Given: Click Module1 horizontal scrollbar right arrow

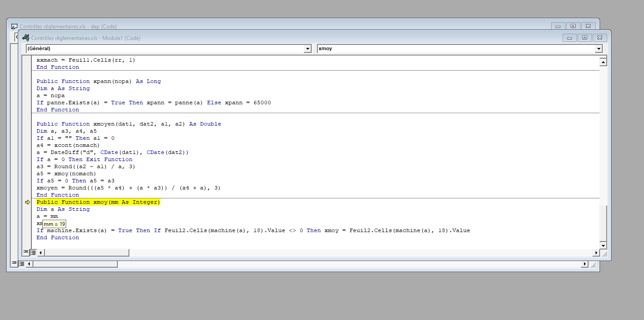Looking at the screenshot, I should tap(596, 253).
